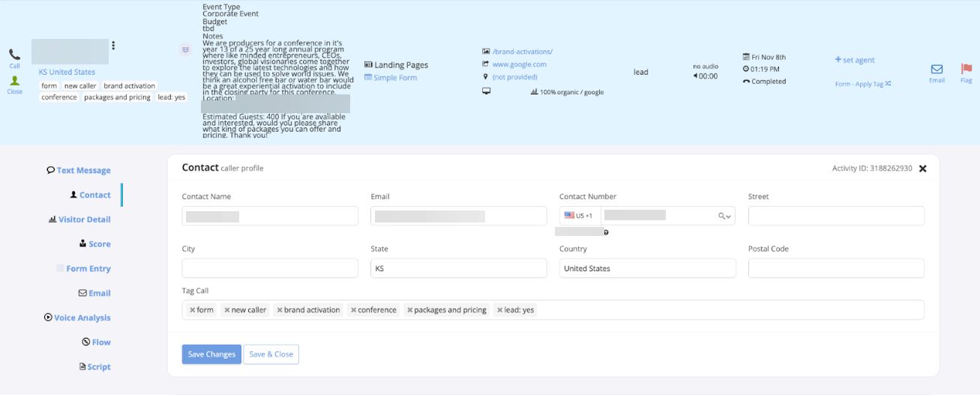
Task: Open the Flow tab
Action: point(96,342)
